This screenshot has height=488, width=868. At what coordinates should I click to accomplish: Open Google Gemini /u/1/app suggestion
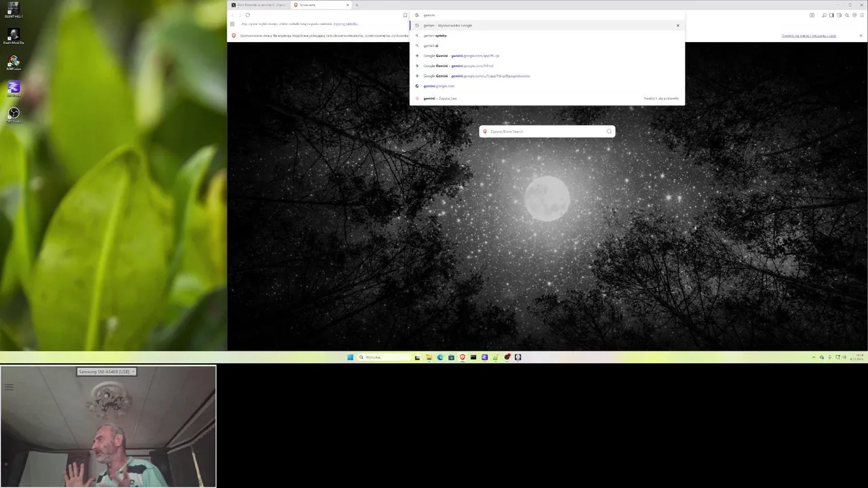(x=547, y=76)
